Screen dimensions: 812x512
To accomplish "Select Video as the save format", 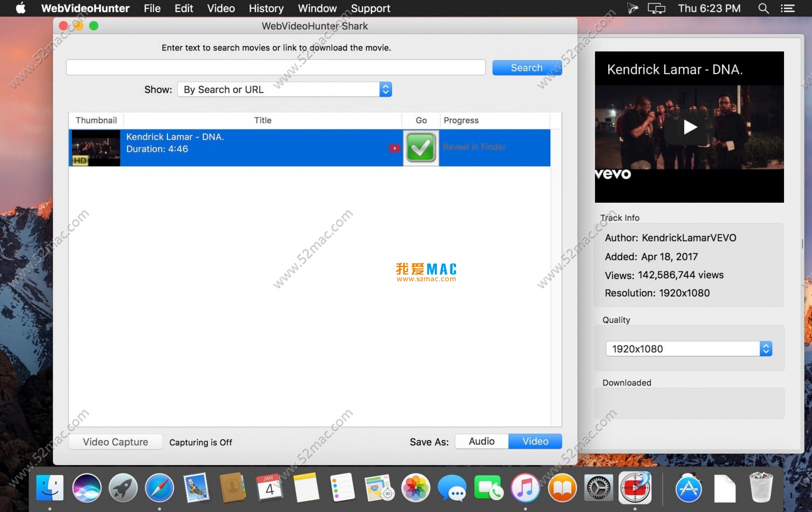I will point(535,441).
